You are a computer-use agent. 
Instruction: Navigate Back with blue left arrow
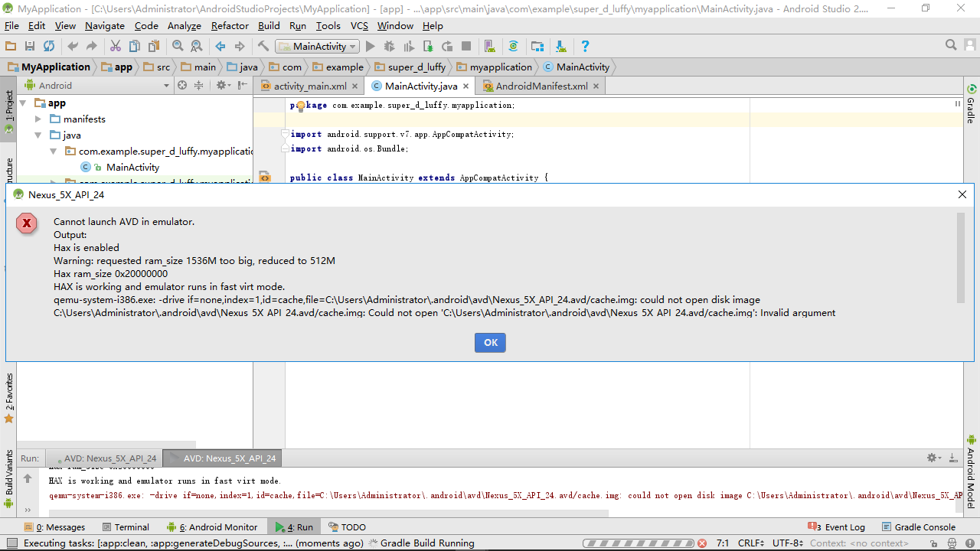(x=220, y=47)
